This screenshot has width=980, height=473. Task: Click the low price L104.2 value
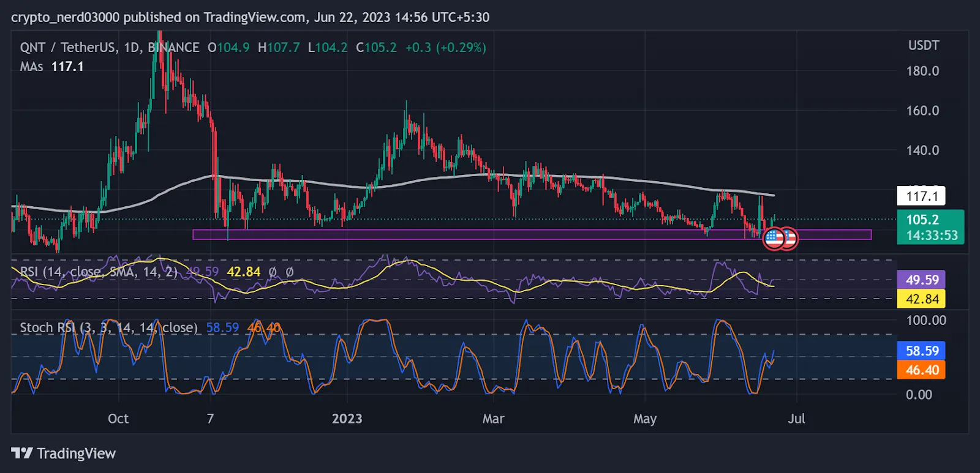[328, 47]
